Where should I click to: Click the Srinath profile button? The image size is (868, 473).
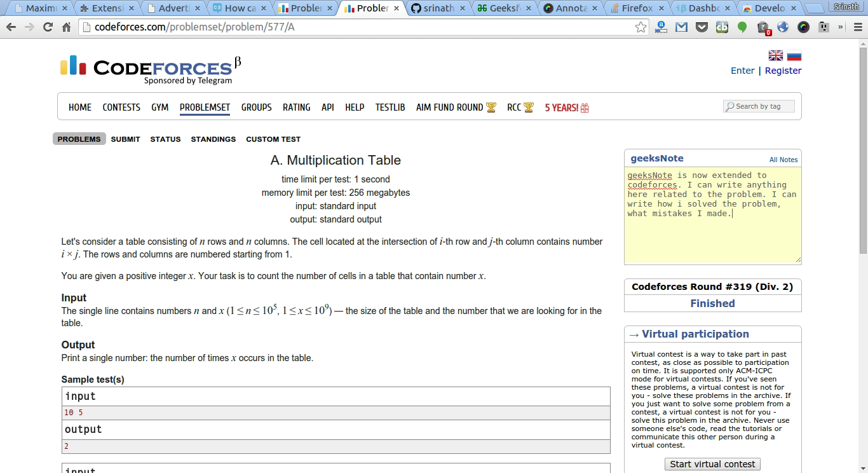click(846, 6)
